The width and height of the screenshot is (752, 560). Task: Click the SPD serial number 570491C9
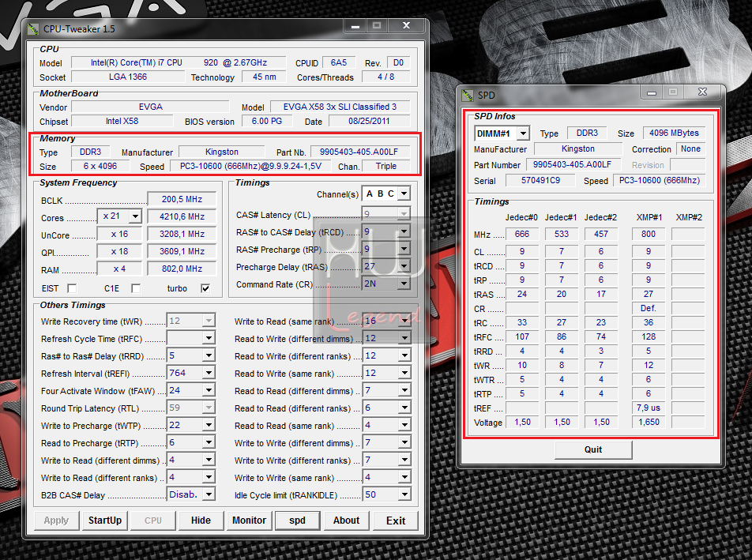click(540, 181)
